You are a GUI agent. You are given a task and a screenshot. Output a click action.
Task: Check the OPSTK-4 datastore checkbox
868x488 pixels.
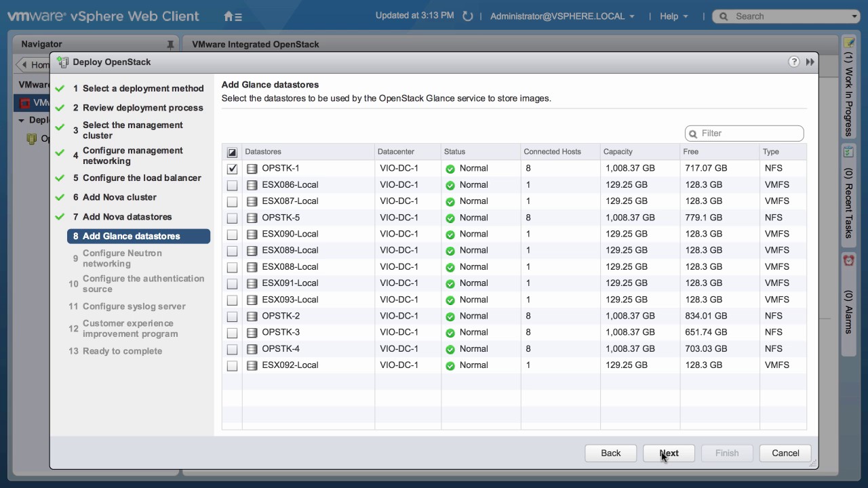[x=232, y=349]
